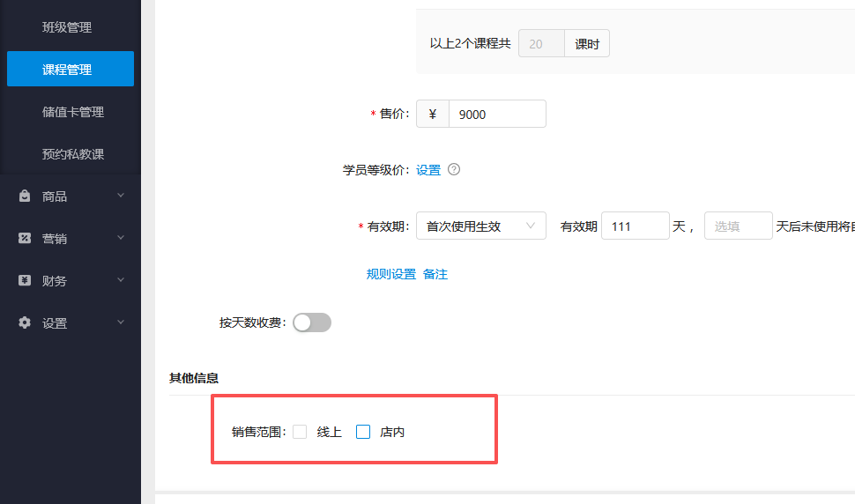Click the 以上2个课程共 text
The image size is (855, 504).
470,43
